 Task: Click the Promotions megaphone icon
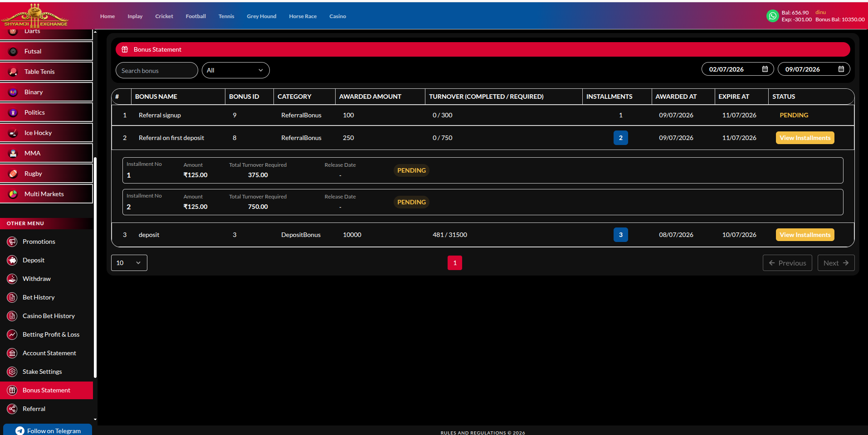click(12, 242)
